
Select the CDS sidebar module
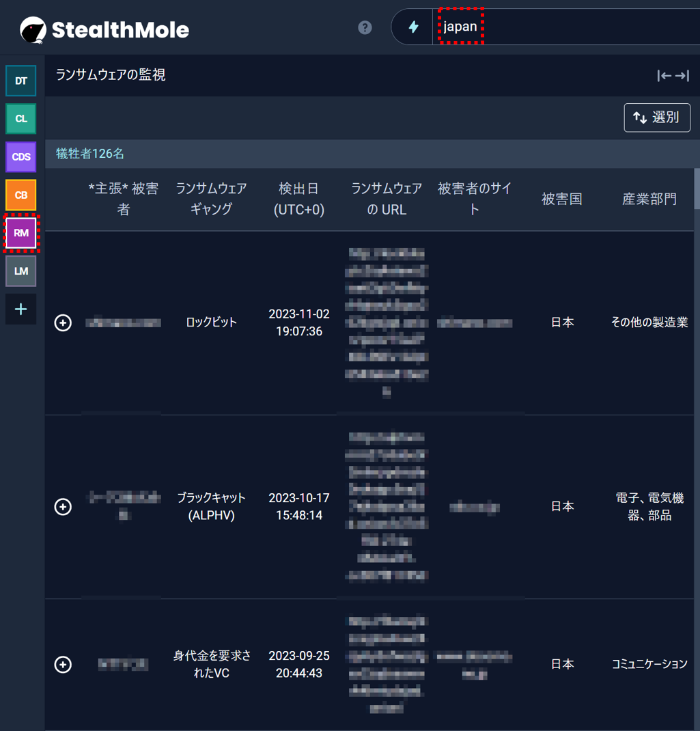tap(21, 156)
